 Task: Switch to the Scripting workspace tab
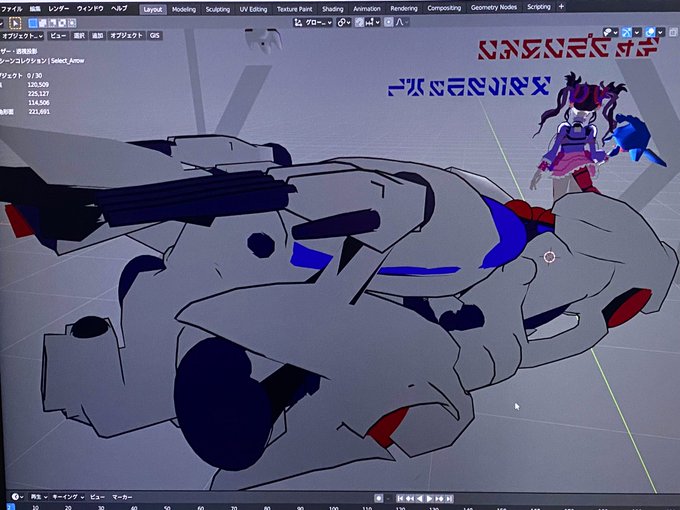539,7
